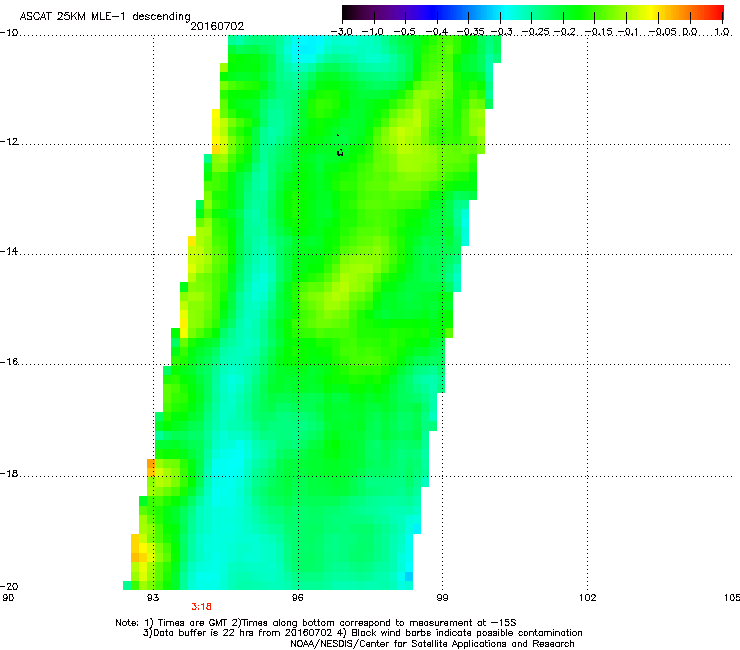
Task: Click the -0.15 color bar label
Action: pyautogui.click(x=598, y=32)
